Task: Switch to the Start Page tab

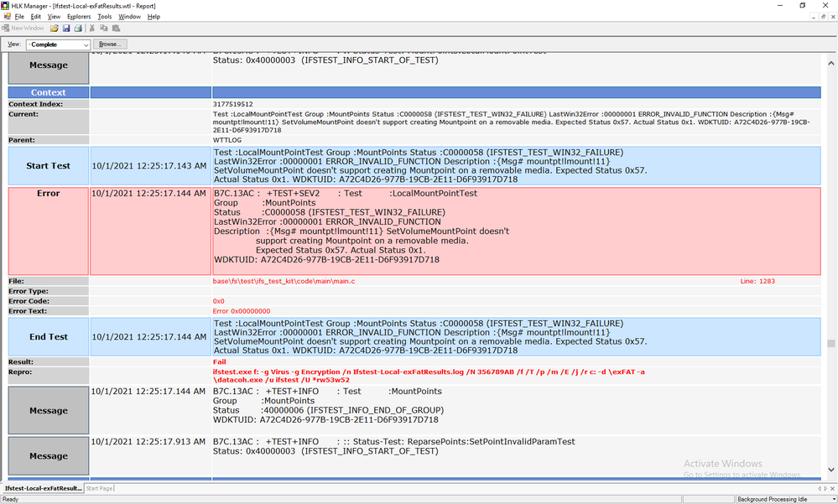Action: pyautogui.click(x=100, y=489)
